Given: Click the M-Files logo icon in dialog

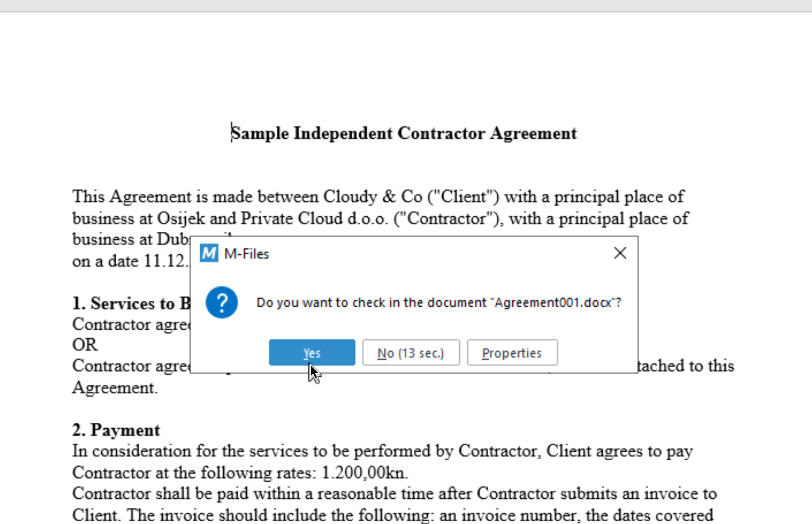Looking at the screenshot, I should 209,253.
